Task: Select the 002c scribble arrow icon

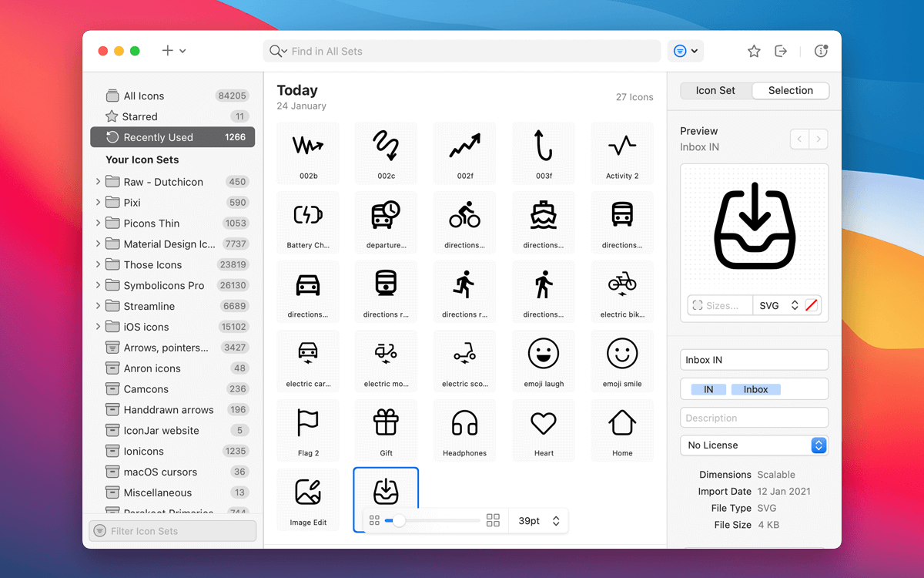Action: click(387, 153)
